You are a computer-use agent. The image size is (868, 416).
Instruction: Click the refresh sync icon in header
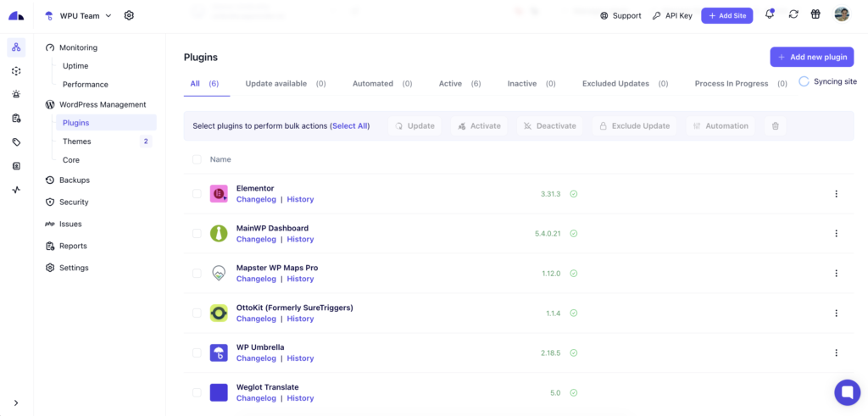tap(793, 14)
